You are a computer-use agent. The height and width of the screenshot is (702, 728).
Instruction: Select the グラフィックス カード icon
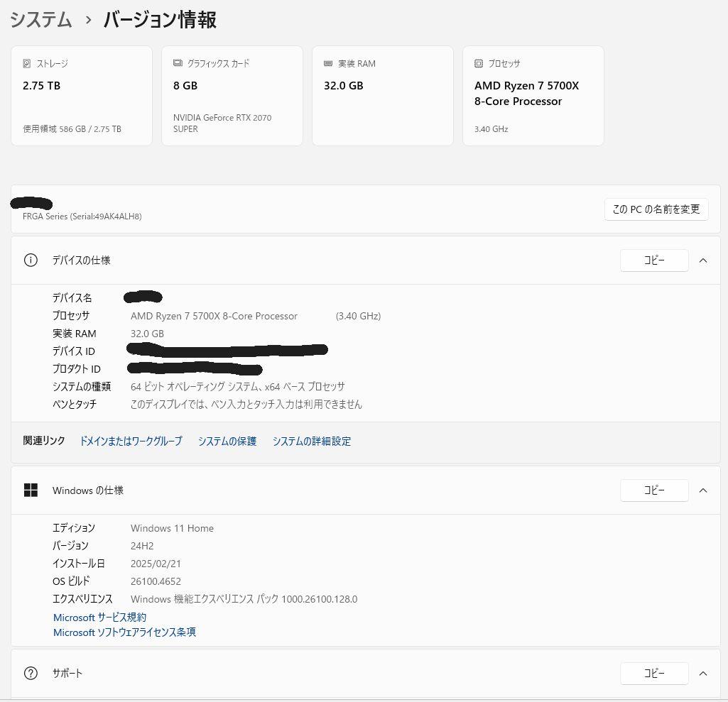pyautogui.click(x=177, y=62)
